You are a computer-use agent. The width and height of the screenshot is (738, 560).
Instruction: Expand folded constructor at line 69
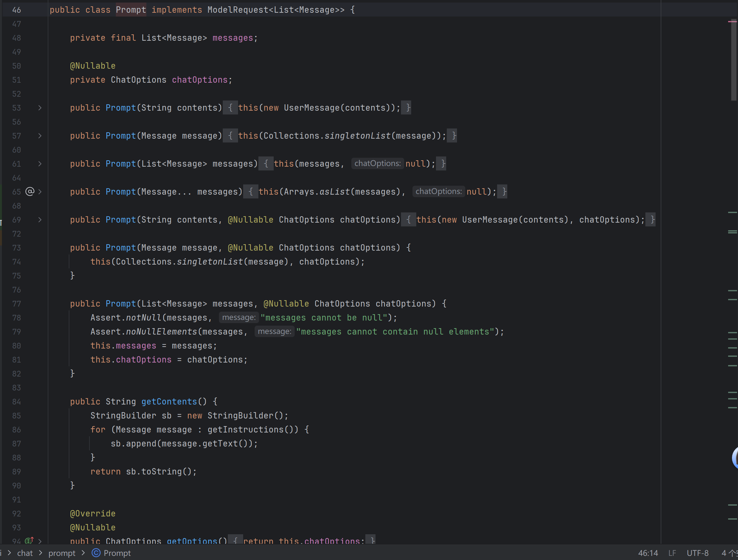pyautogui.click(x=40, y=220)
